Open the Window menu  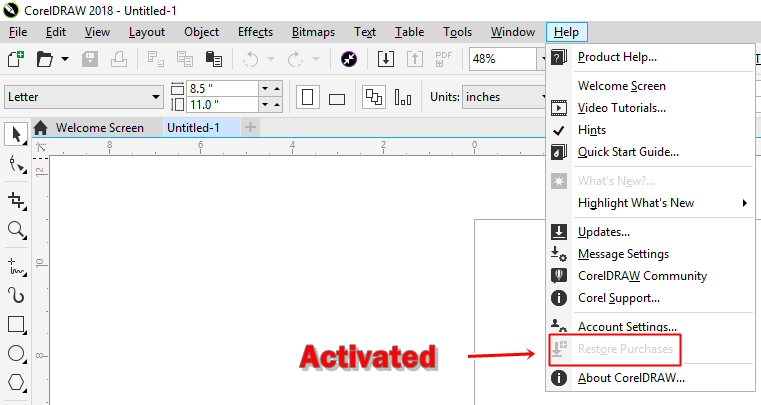click(513, 32)
